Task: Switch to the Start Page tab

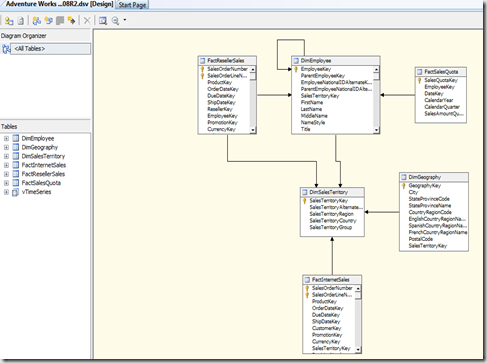Action: [132, 5]
